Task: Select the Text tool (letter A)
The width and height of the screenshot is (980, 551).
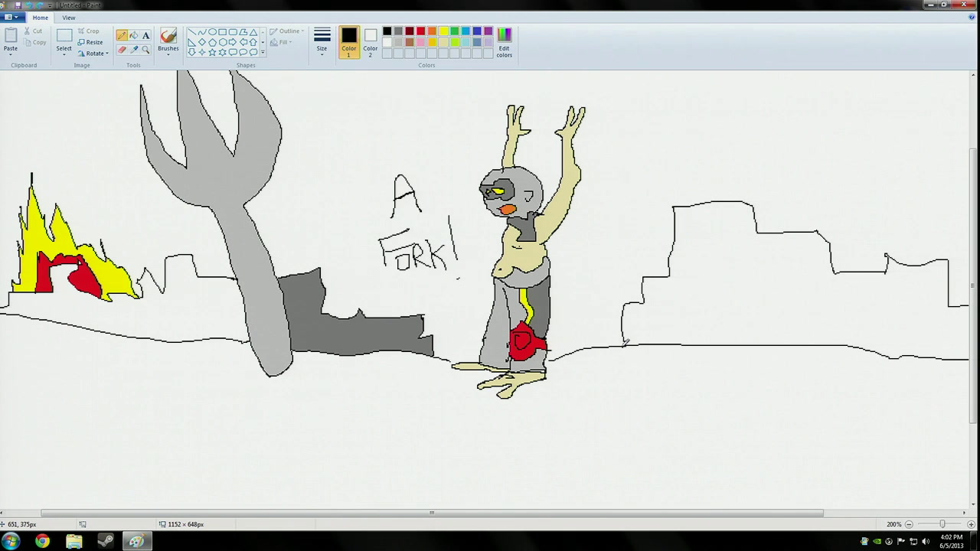Action: tap(145, 35)
